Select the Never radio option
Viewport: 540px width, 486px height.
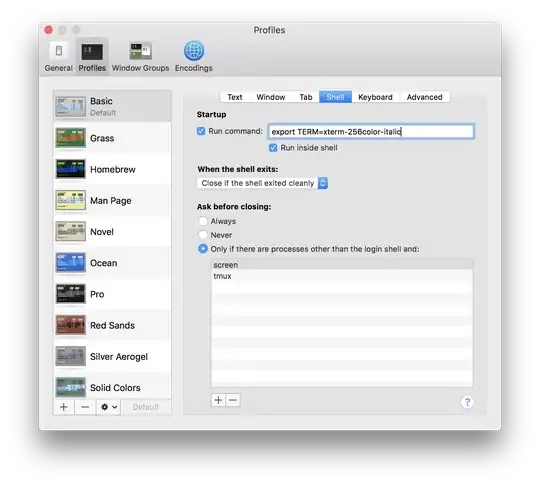[x=203, y=235]
